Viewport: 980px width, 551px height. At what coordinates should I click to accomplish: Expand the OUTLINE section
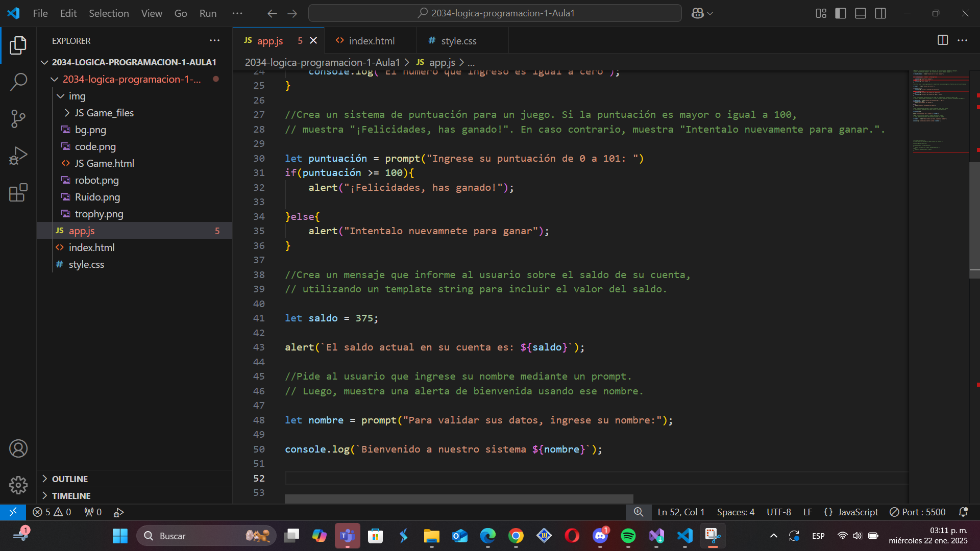pos(134,479)
